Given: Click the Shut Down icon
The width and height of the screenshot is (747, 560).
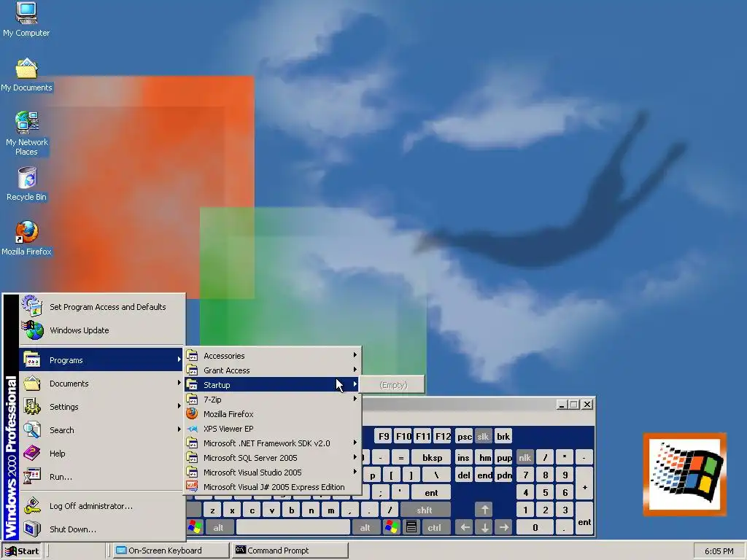Looking at the screenshot, I should click(32, 529).
